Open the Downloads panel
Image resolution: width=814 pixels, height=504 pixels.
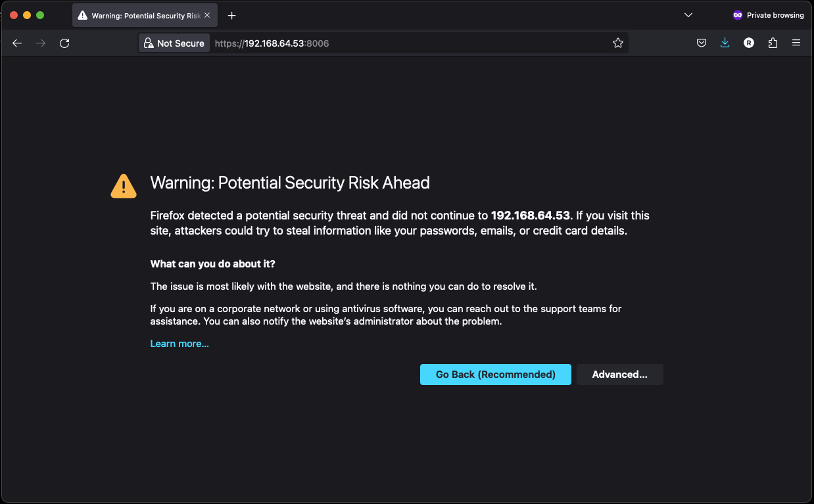[x=725, y=43]
